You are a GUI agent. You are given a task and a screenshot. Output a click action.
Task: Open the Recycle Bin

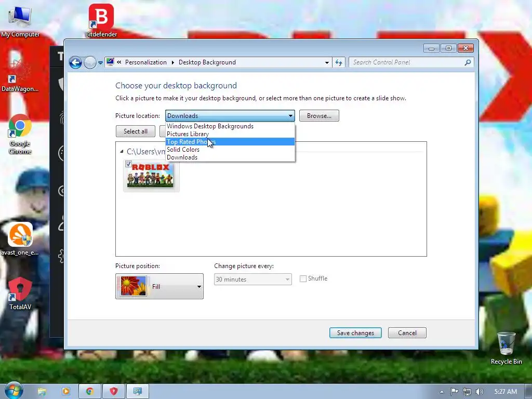tap(506, 348)
